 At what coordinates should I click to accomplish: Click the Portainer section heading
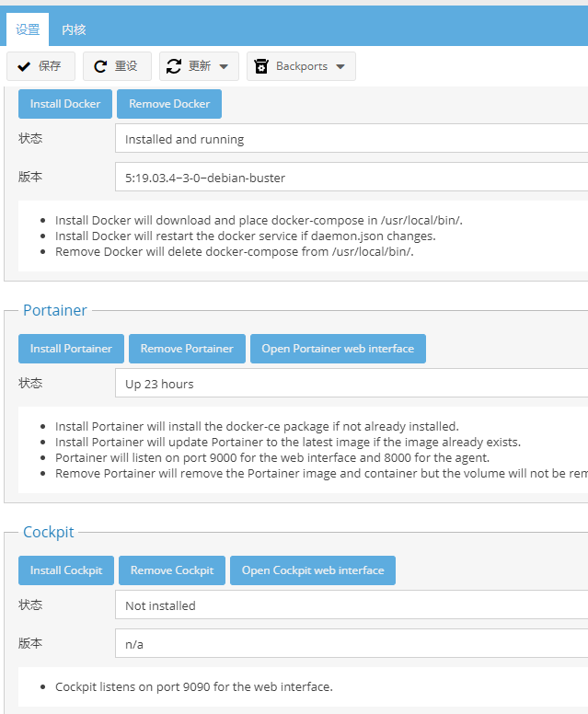click(x=54, y=311)
